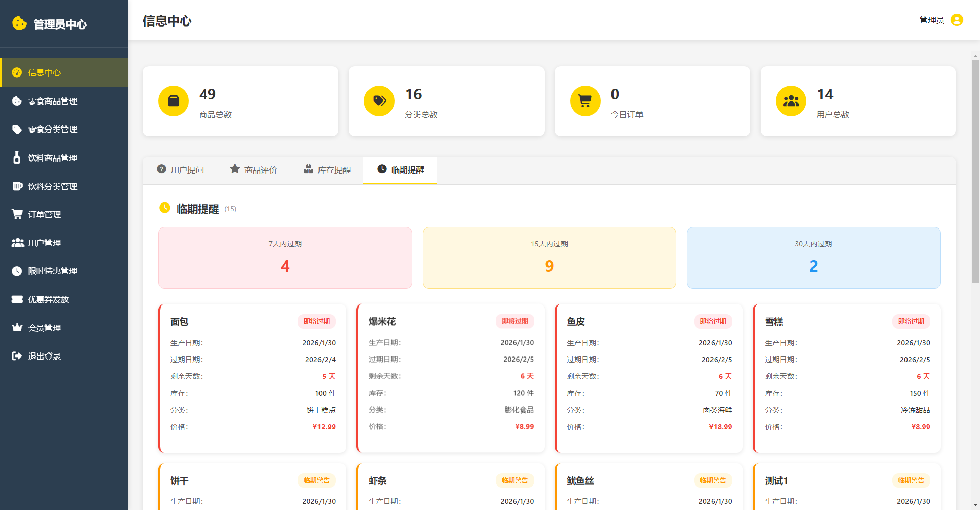Switch to the 用户提问 tab

click(x=180, y=170)
